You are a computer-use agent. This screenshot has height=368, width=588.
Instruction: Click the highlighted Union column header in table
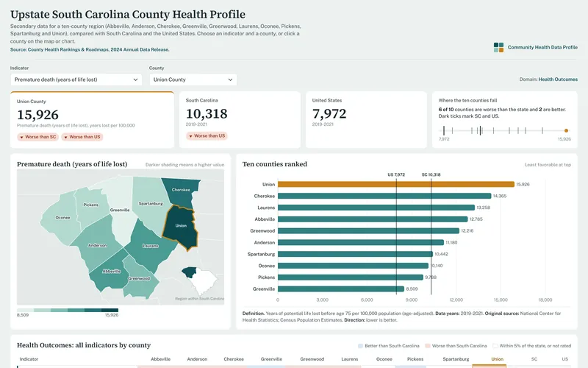(x=498, y=359)
